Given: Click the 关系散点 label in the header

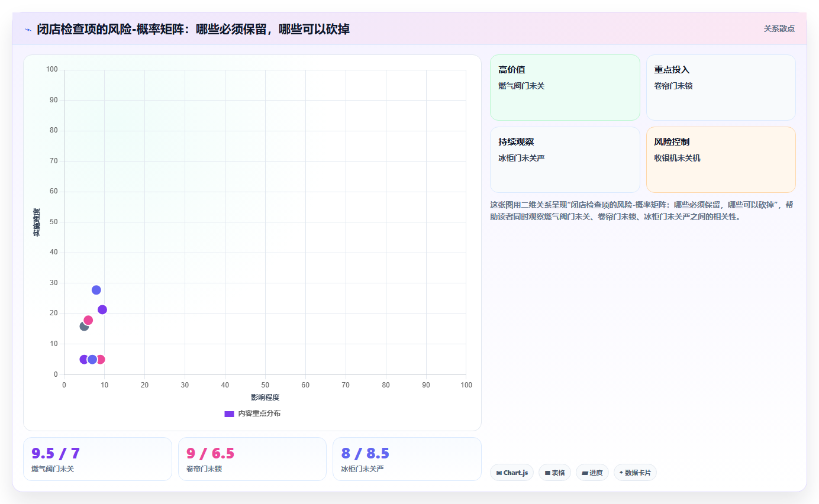Looking at the screenshot, I should [779, 28].
